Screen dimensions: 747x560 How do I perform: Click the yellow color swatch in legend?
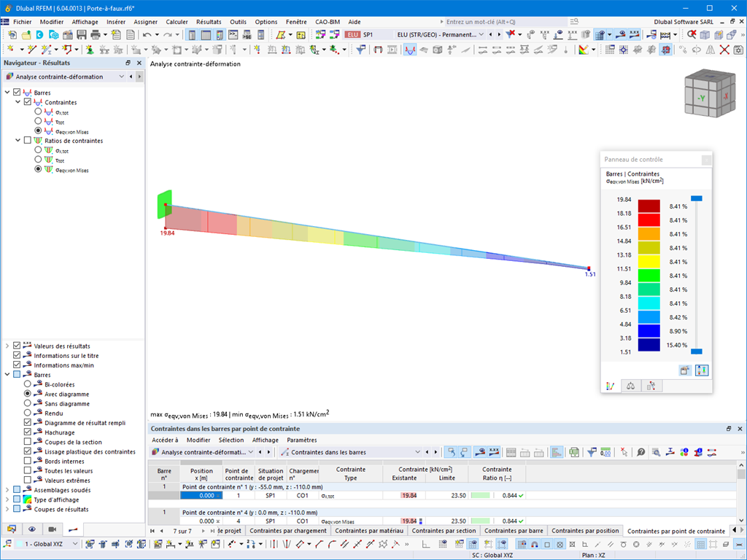(649, 262)
